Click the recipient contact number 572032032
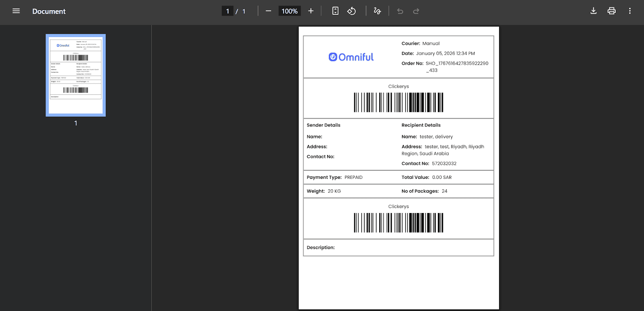The image size is (644, 311). 444,164
